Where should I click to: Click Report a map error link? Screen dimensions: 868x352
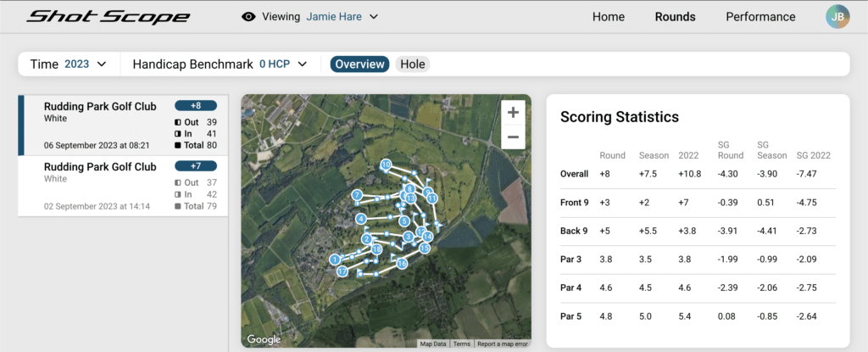point(504,344)
